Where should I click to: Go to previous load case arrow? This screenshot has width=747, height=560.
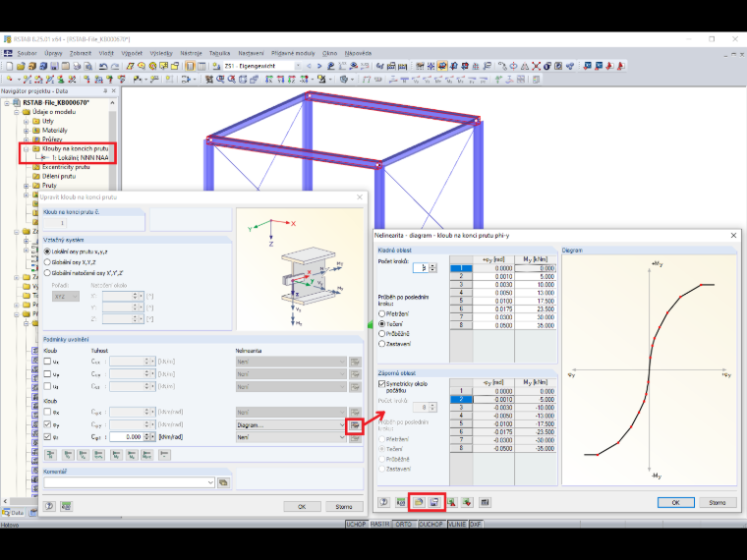[x=309, y=66]
